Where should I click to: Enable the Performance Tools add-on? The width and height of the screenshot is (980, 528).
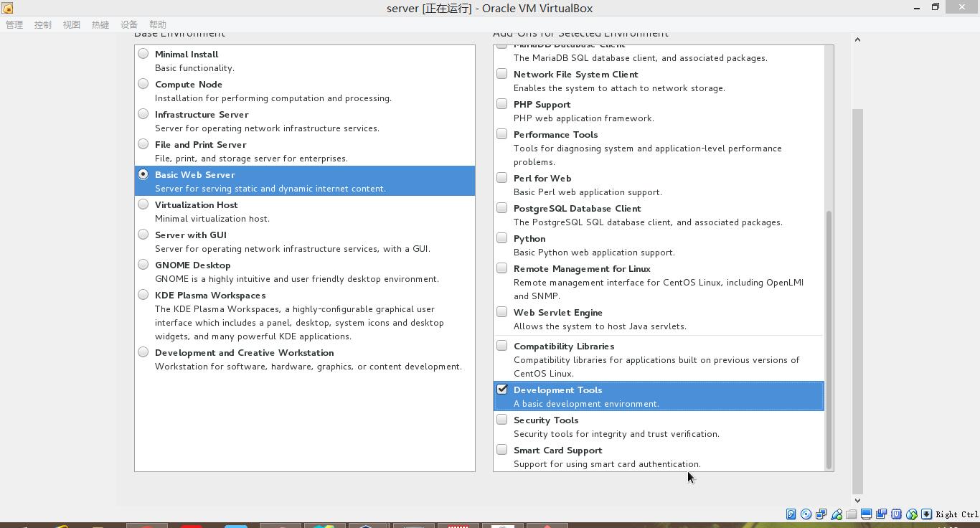click(502, 133)
